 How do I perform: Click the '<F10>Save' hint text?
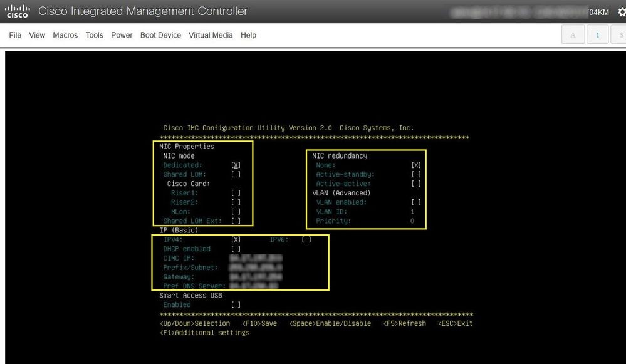[x=259, y=323]
